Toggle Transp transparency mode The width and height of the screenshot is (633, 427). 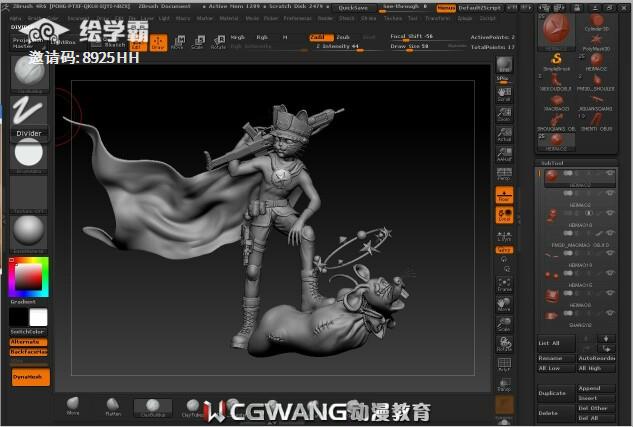(x=504, y=384)
